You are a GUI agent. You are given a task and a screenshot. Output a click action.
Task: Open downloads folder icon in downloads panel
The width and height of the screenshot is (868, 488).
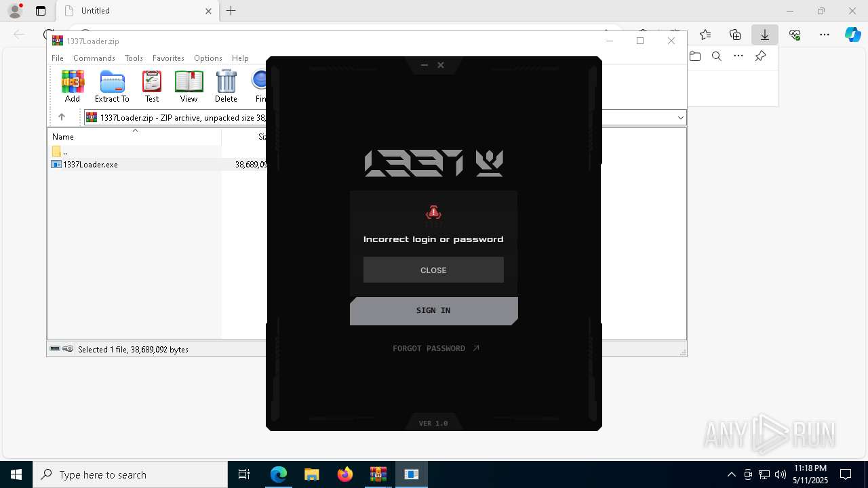click(x=695, y=56)
